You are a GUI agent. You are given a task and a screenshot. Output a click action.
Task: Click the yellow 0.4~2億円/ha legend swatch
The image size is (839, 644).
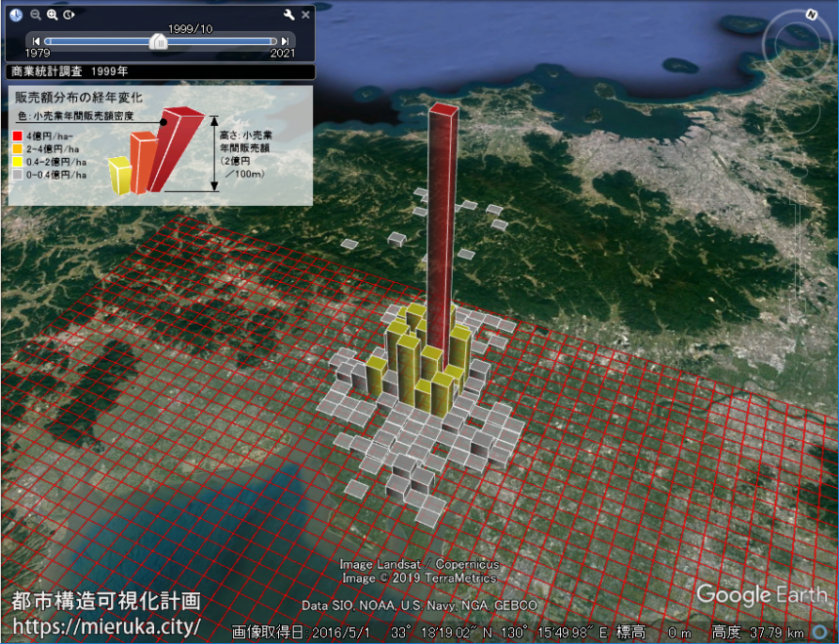click(x=17, y=162)
